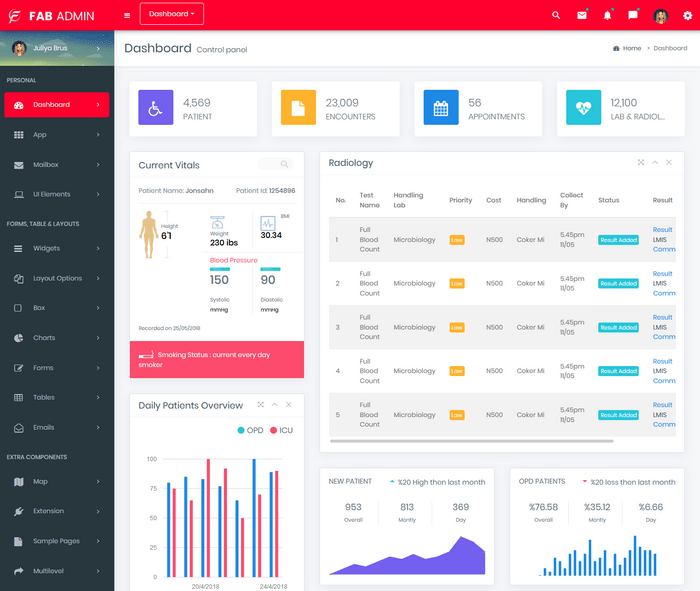Expand the Charts menu chevron

(98, 338)
